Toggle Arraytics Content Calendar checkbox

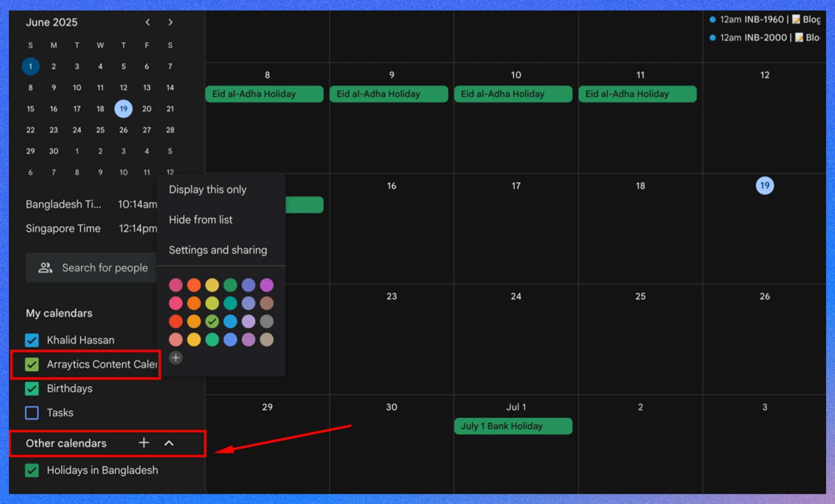tap(32, 364)
